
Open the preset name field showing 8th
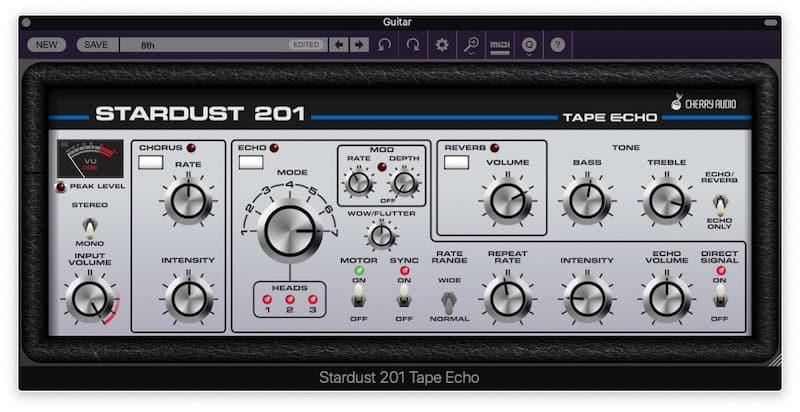(x=222, y=45)
